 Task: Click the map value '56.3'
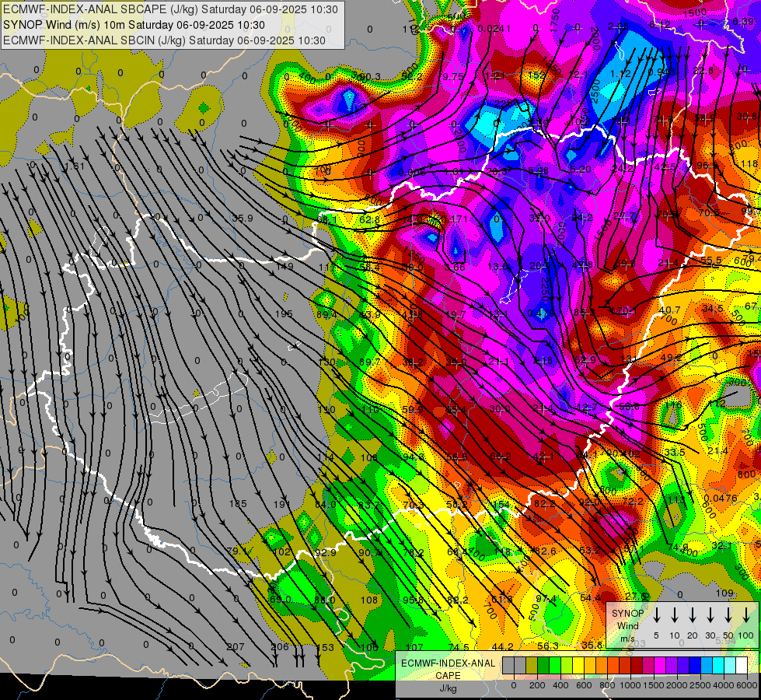548,646
